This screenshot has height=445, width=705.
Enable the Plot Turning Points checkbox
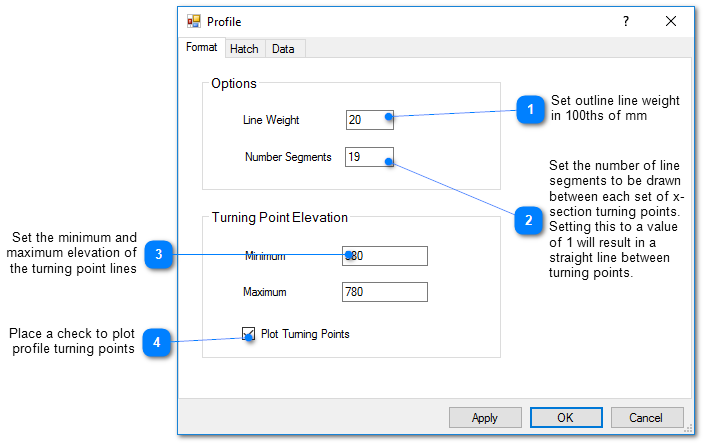point(249,334)
